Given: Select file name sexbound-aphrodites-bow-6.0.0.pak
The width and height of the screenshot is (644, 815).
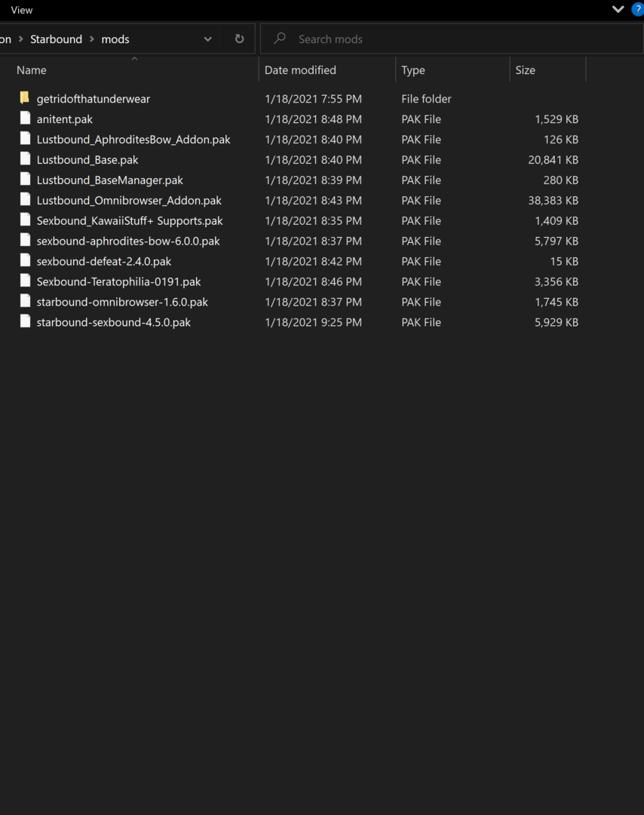Looking at the screenshot, I should point(127,241).
